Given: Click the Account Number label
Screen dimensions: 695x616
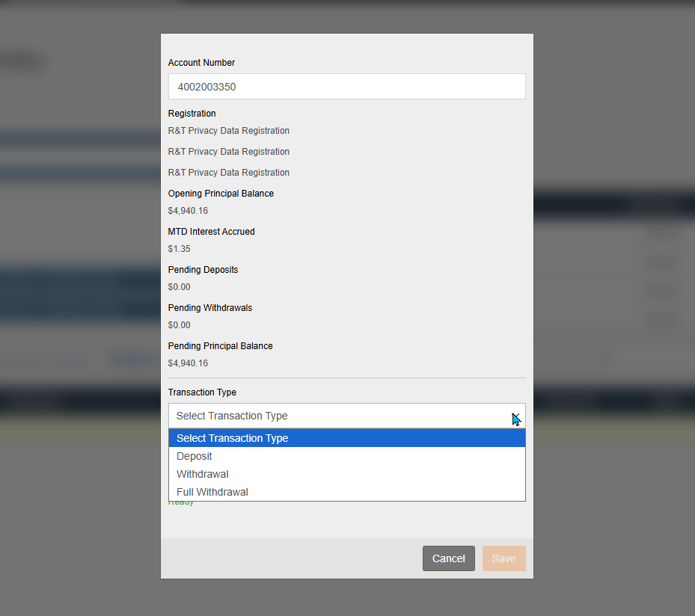Looking at the screenshot, I should pyautogui.click(x=201, y=63).
